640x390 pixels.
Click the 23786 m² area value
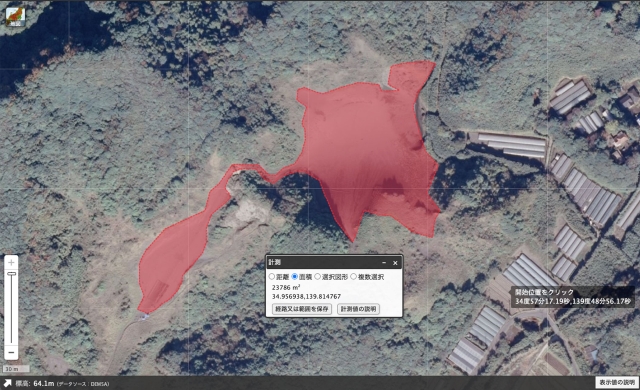pos(286,287)
